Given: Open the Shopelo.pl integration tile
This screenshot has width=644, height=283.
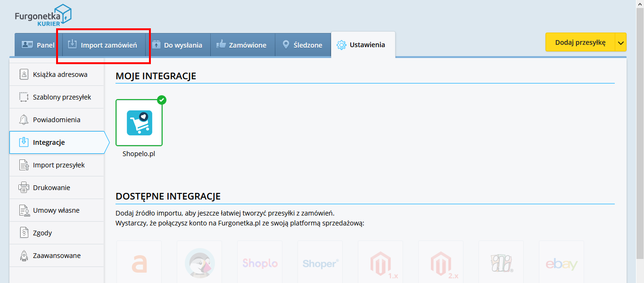Looking at the screenshot, I should [x=139, y=123].
